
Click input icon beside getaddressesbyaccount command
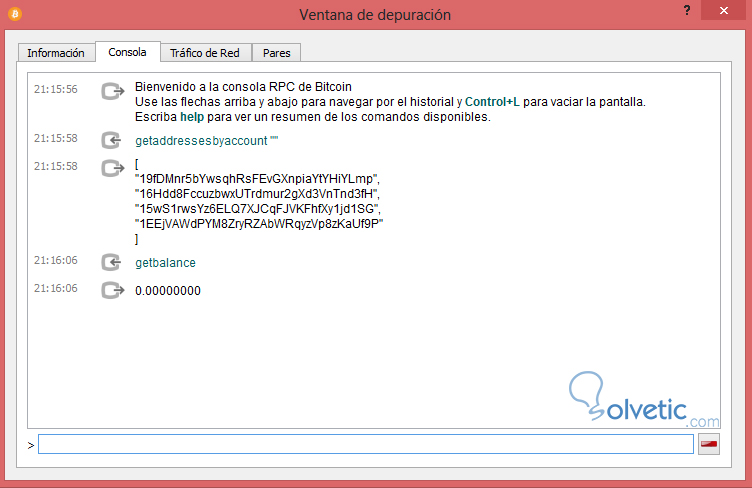tap(112, 140)
